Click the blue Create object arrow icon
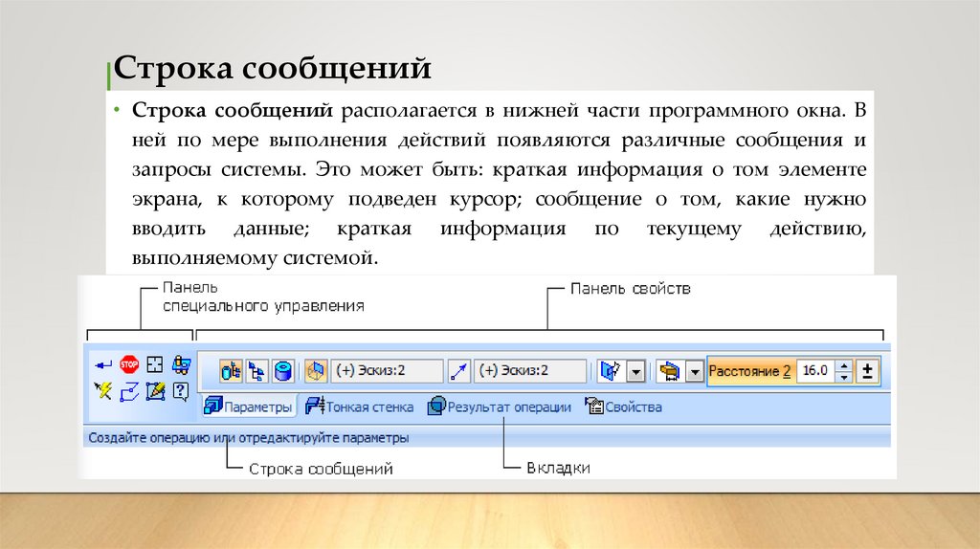Screen dimensions: 980x549 point(103,364)
